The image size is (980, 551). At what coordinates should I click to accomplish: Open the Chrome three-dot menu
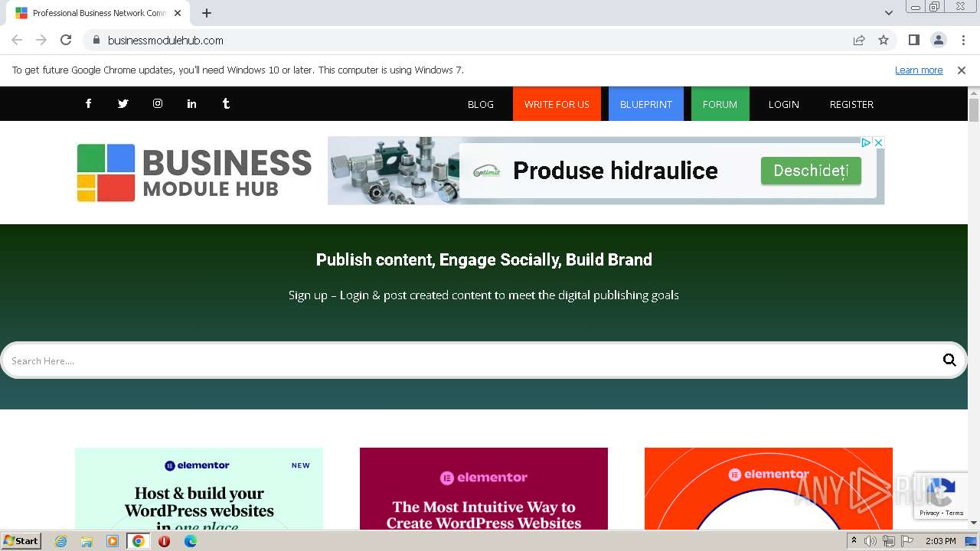coord(963,40)
